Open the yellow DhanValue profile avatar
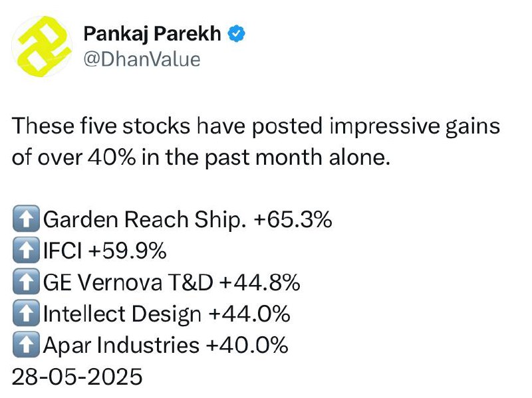532x398 pixels. 42,47
